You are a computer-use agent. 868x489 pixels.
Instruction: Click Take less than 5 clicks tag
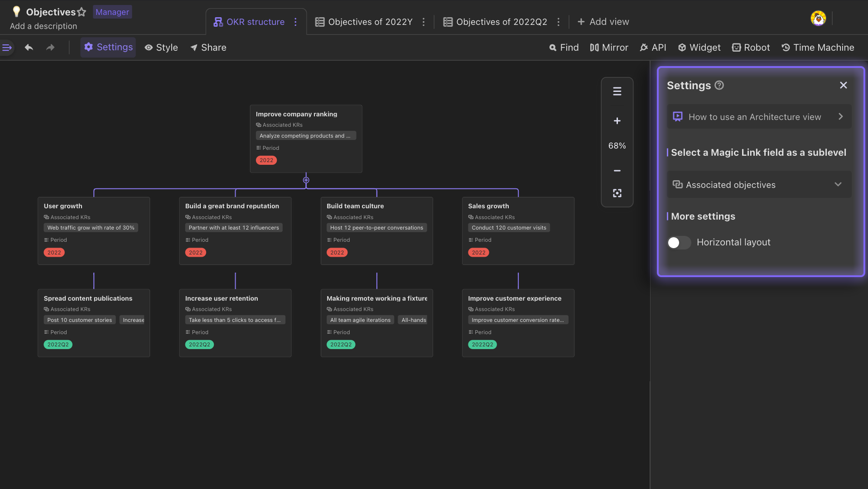click(x=235, y=320)
